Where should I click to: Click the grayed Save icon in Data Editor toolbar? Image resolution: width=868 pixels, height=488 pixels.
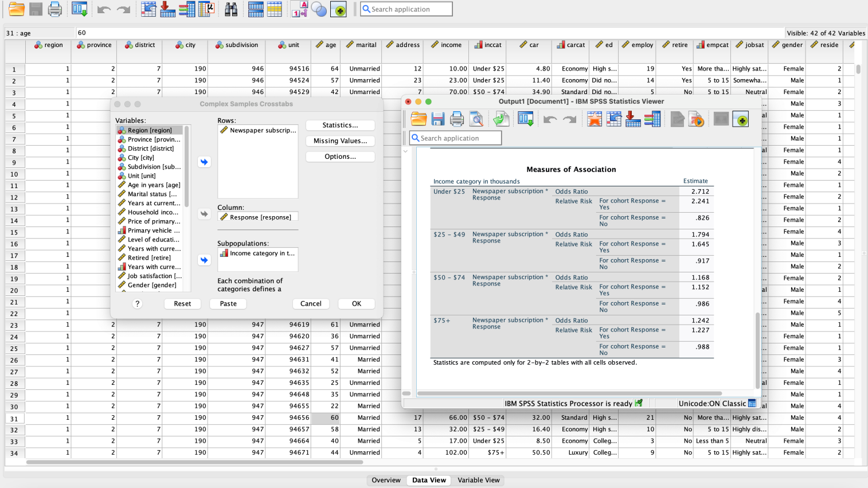point(36,9)
